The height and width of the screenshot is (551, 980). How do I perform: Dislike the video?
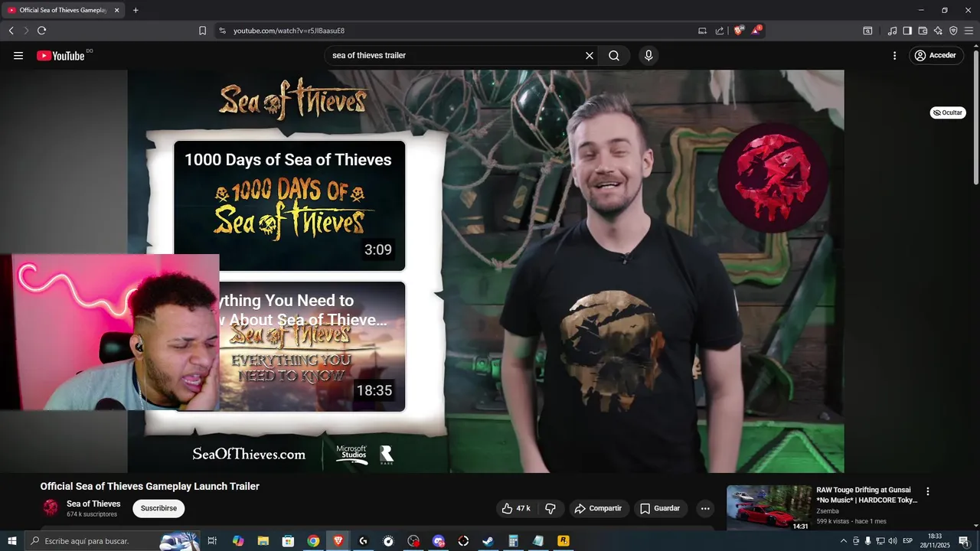point(550,508)
